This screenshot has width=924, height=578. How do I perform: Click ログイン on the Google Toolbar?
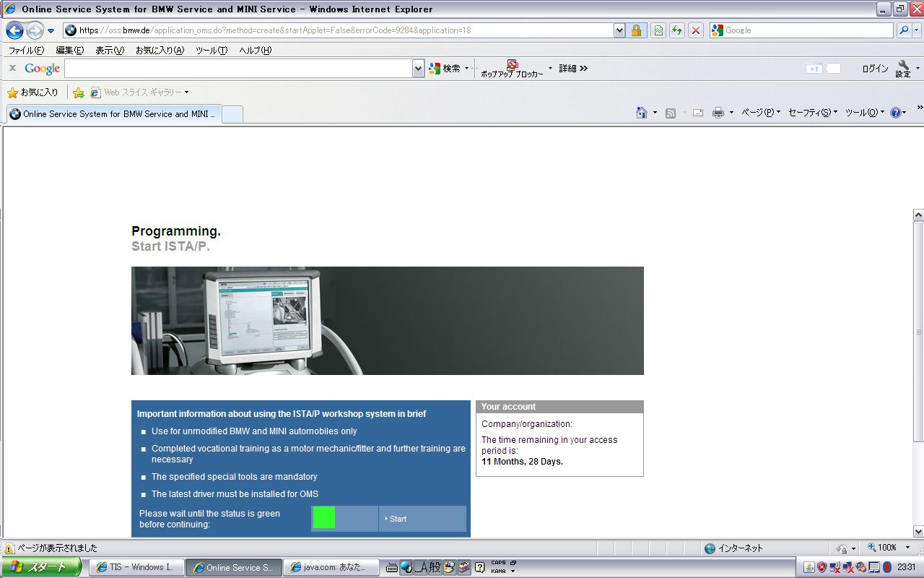tap(875, 69)
